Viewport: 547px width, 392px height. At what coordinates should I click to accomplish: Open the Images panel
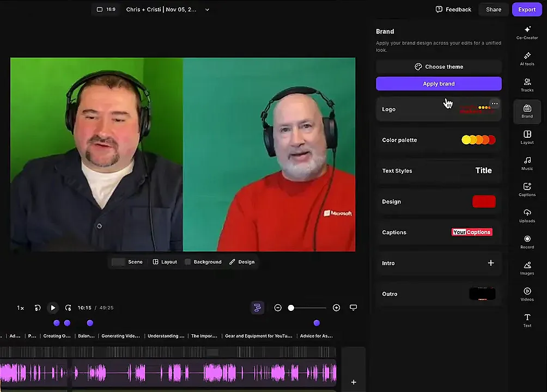coord(527,268)
